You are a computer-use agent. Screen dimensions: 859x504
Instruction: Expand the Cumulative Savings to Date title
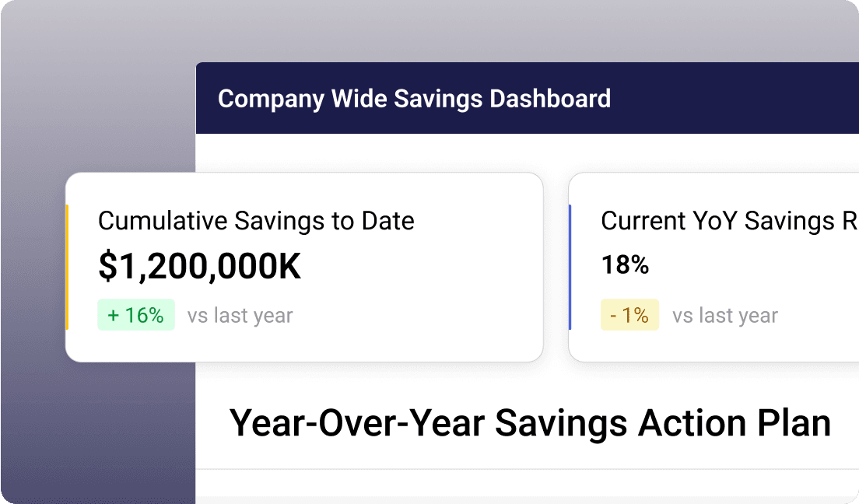255,221
